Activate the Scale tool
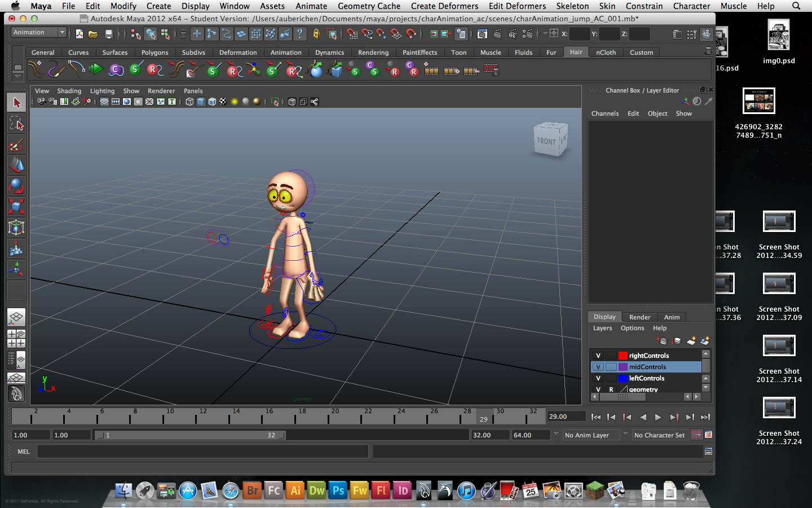The width and height of the screenshot is (812, 508). click(x=16, y=207)
